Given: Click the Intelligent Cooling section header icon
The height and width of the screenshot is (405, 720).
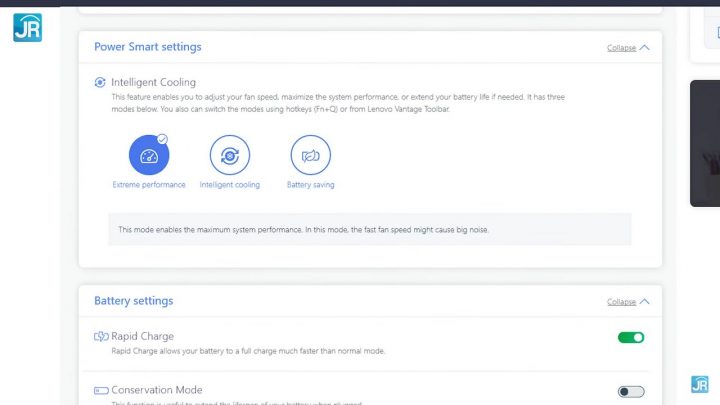Looking at the screenshot, I should tap(100, 82).
